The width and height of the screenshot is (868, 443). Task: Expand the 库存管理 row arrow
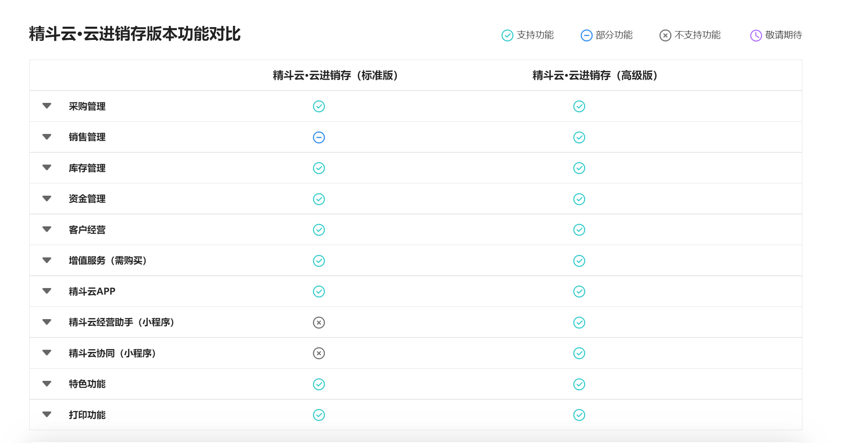coord(47,168)
